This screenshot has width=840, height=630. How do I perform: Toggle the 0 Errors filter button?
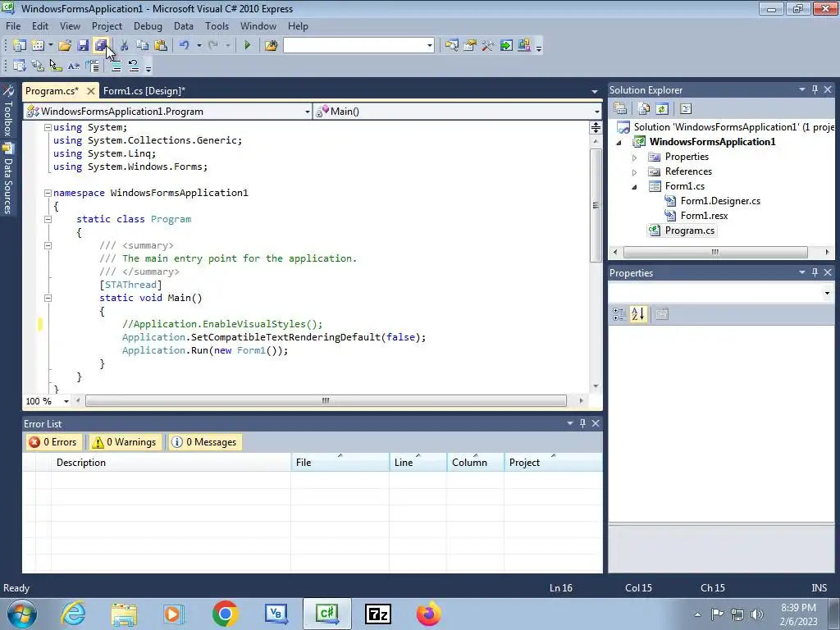pos(53,442)
